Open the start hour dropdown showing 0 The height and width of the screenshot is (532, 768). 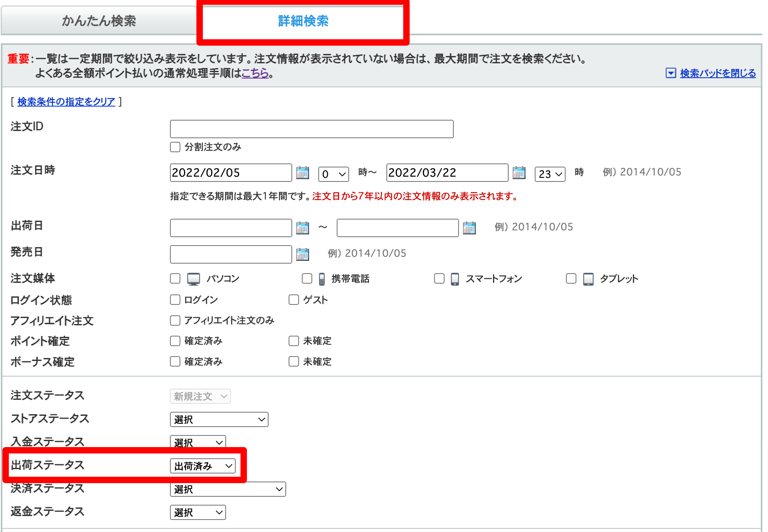[333, 174]
